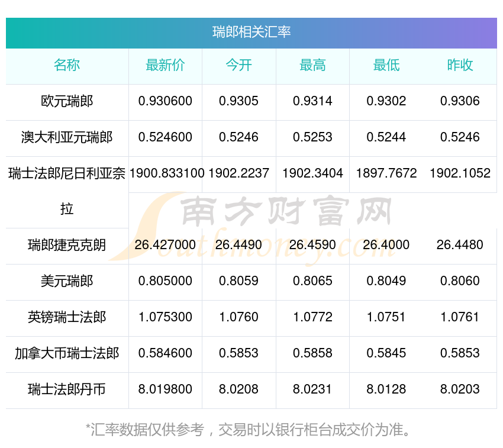
Task: Click previous close 1902.1052
Action: point(460,173)
